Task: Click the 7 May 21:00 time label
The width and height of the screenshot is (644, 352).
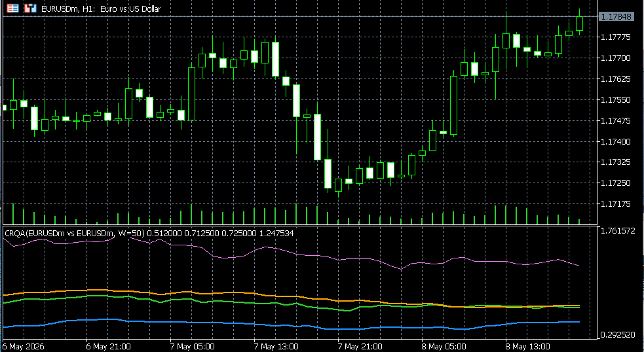Action: (360, 347)
